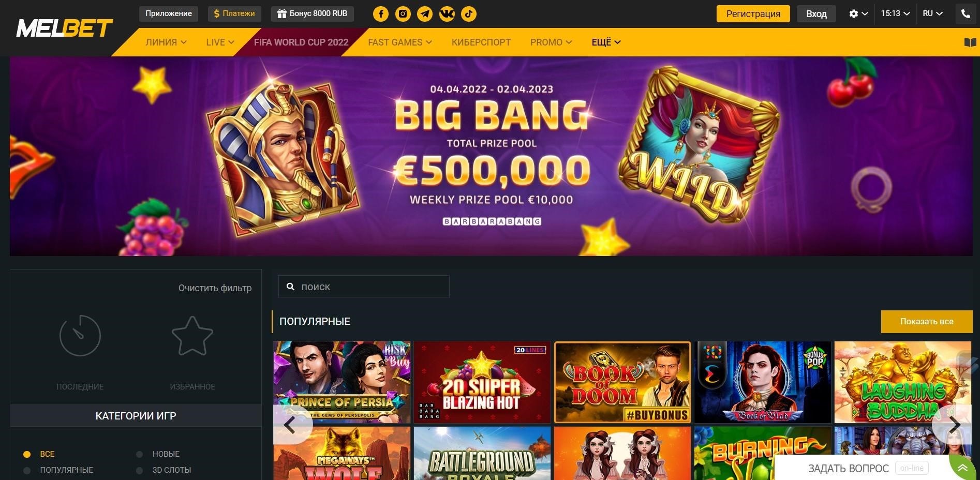Click the Показать все button
The image size is (980, 480).
point(927,322)
